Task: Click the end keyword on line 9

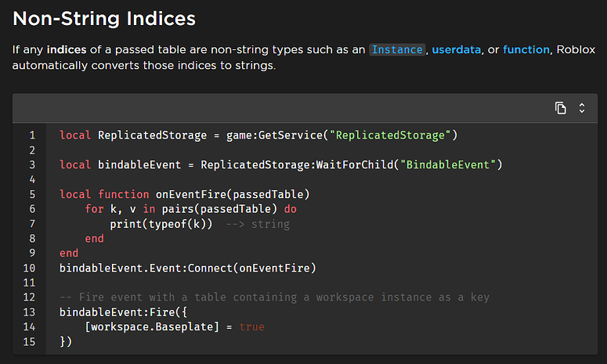Action: pos(69,254)
